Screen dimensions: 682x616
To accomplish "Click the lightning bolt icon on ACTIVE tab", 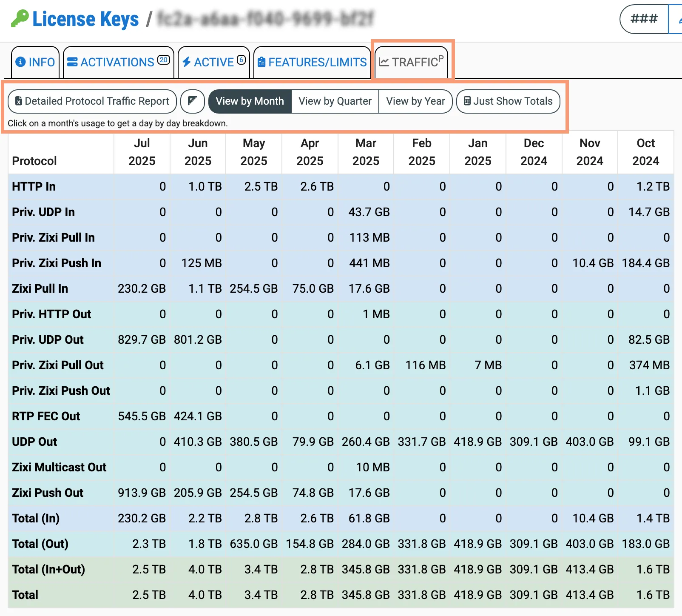I will pos(186,62).
